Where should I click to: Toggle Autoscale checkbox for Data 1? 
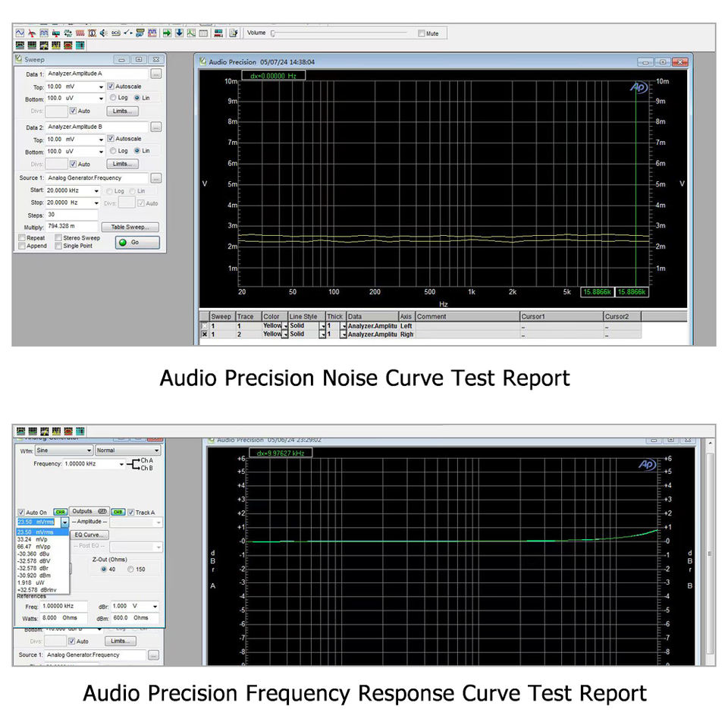tap(111, 86)
